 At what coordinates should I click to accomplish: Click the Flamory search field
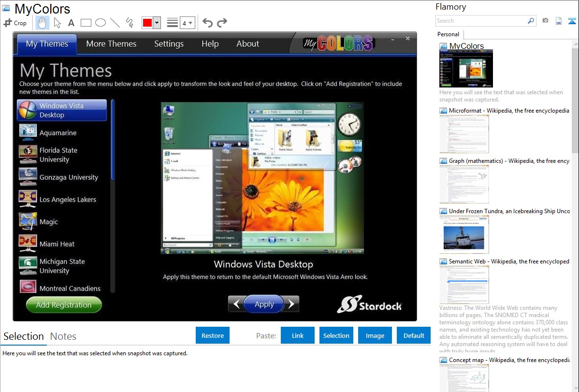[481, 21]
